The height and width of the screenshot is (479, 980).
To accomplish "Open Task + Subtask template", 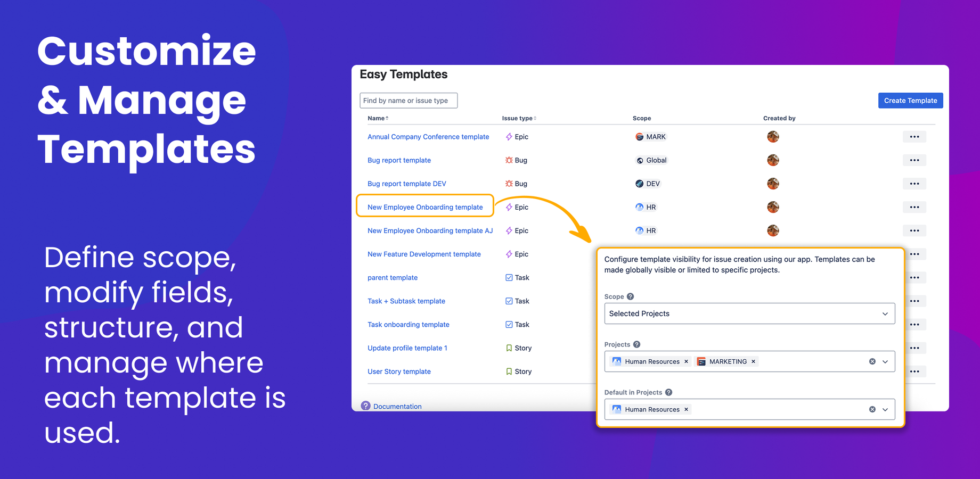I will pyautogui.click(x=406, y=301).
